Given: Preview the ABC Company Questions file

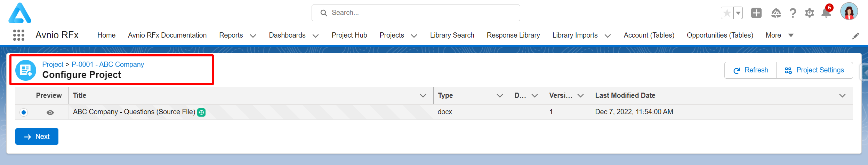Looking at the screenshot, I should pyautogui.click(x=50, y=112).
